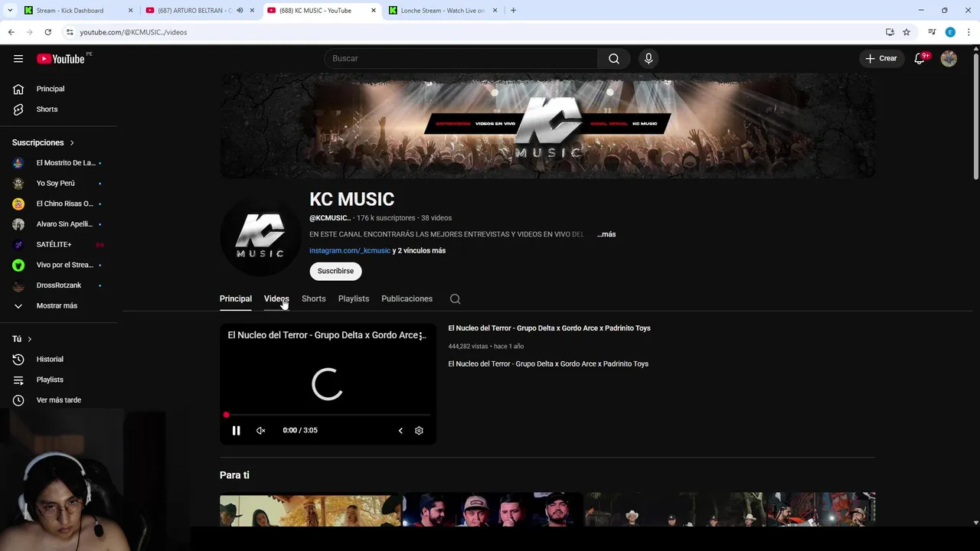
Task: Open DrossRotzank subscription
Action: [x=60, y=285]
